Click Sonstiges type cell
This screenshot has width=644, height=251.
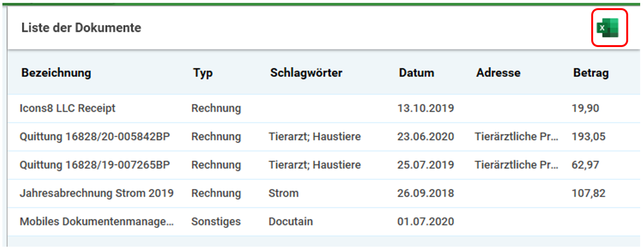[x=216, y=222]
